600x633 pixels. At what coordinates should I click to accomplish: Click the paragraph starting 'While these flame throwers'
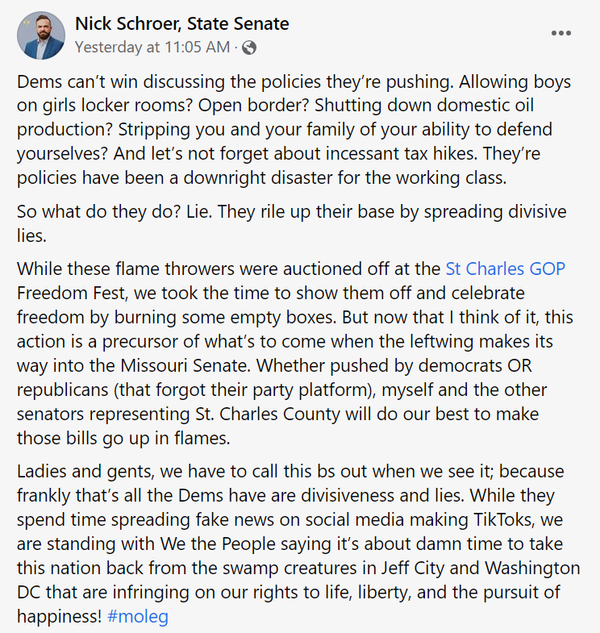pyautogui.click(x=295, y=353)
